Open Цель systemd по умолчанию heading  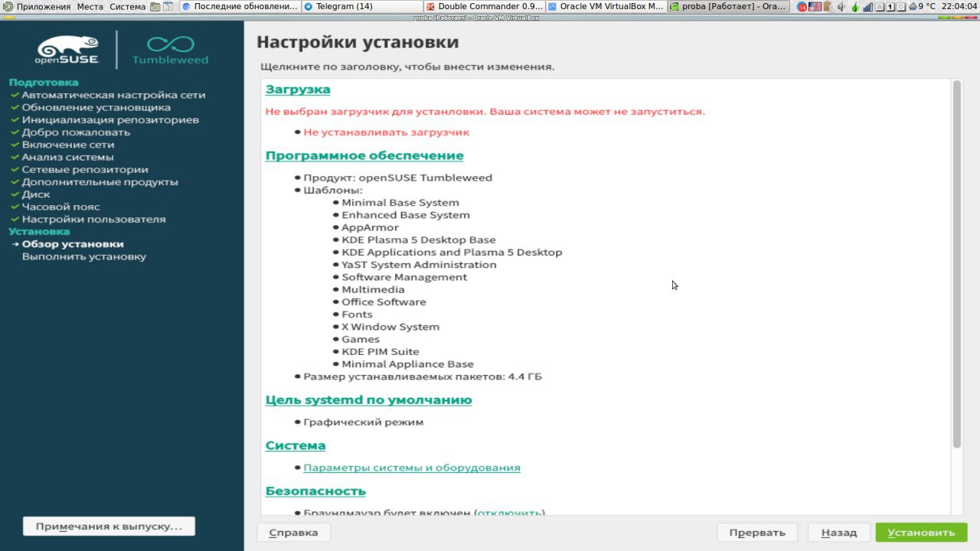[x=368, y=399]
